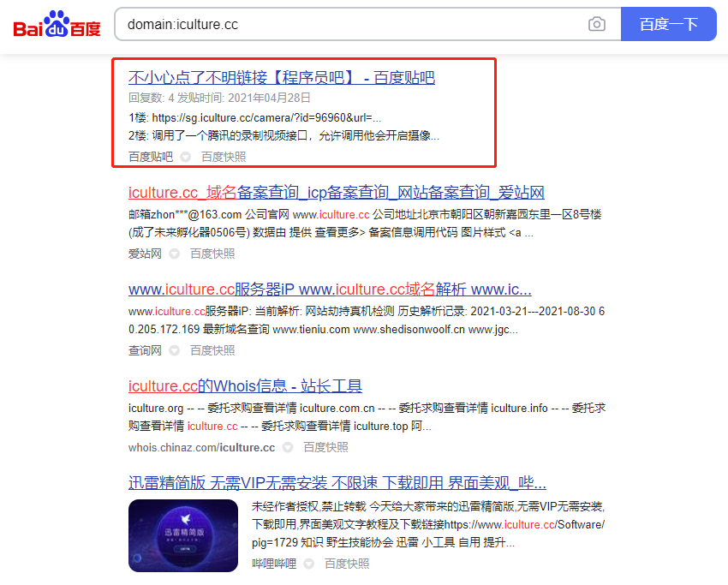Viewport: 728px width, 585px height.
Task: Open camera image search icon
Action: coord(597,24)
